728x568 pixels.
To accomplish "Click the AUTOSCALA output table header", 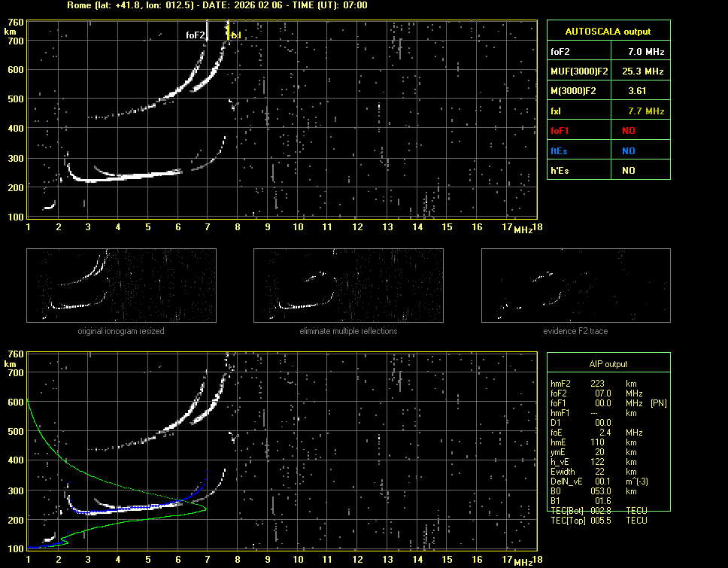I will (x=608, y=31).
